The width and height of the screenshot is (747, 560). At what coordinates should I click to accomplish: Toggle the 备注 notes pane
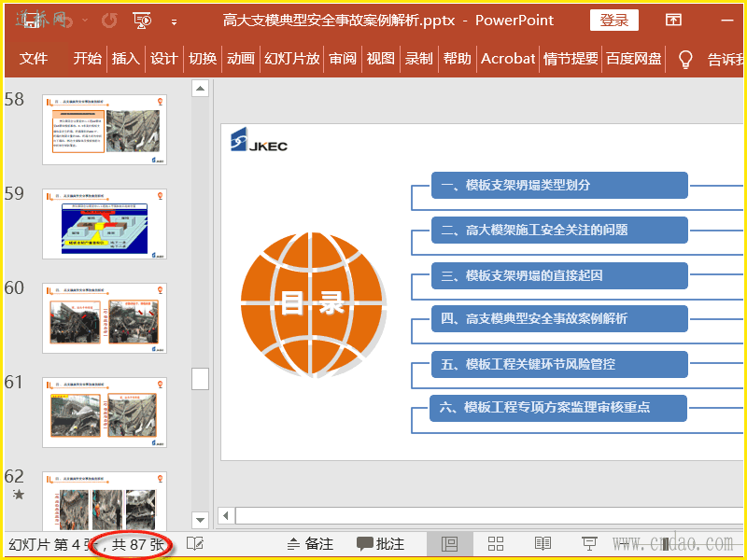[311, 544]
